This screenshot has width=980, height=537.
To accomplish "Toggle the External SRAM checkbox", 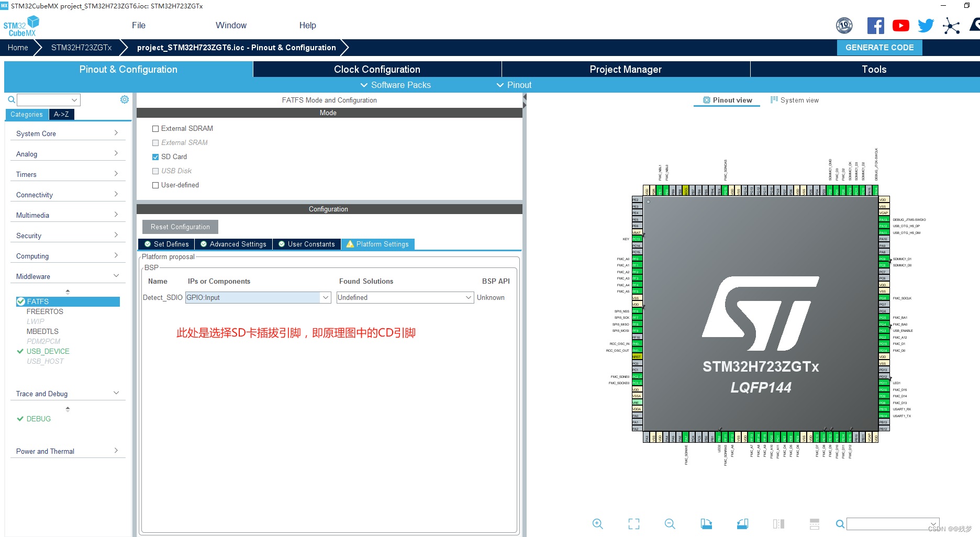I will pos(155,143).
